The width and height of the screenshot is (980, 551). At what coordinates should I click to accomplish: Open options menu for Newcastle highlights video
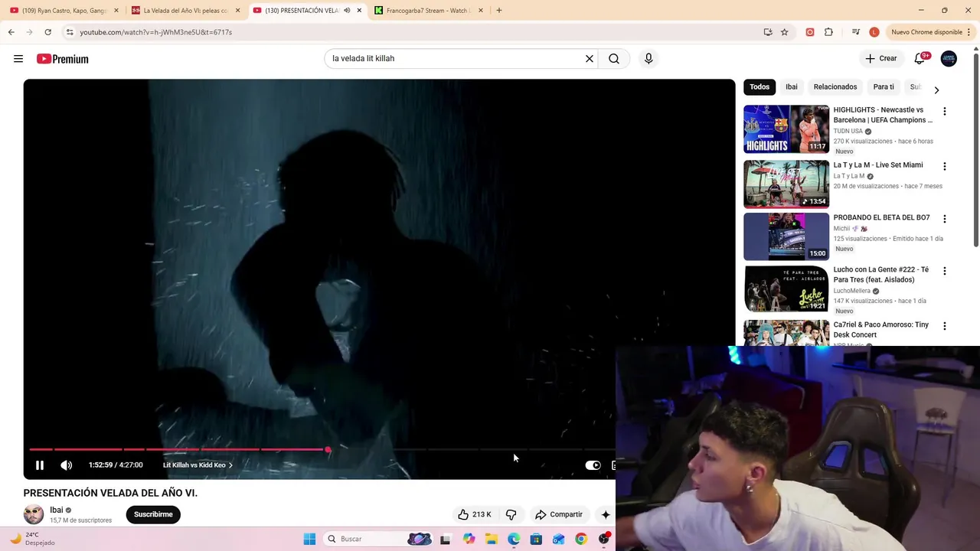pos(945,111)
